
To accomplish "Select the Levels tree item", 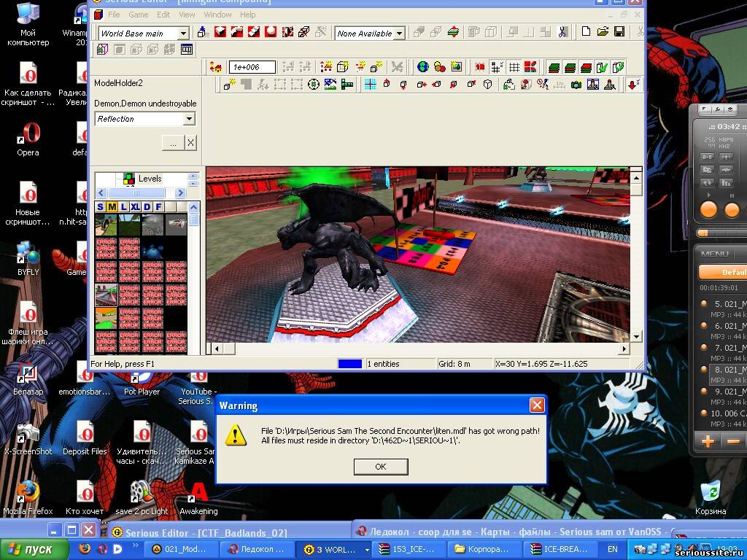I will [150, 179].
